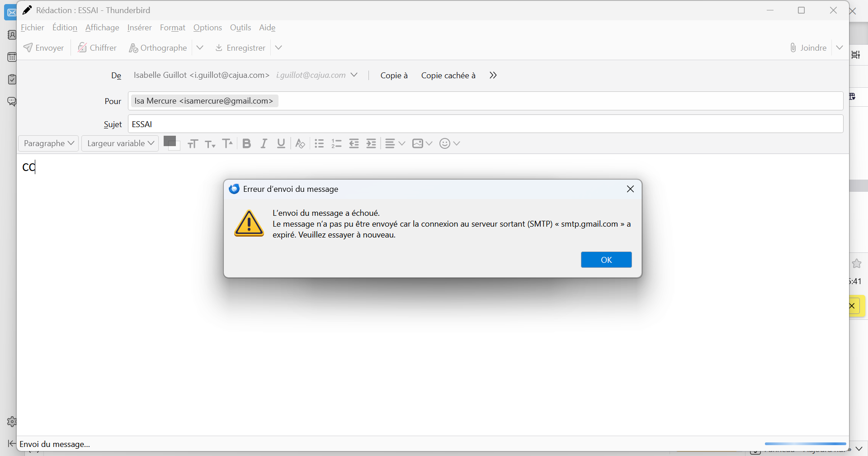Open Chat in main Thunderbird sidebar
Screen dimensions: 868x456
pyautogui.click(x=12, y=101)
